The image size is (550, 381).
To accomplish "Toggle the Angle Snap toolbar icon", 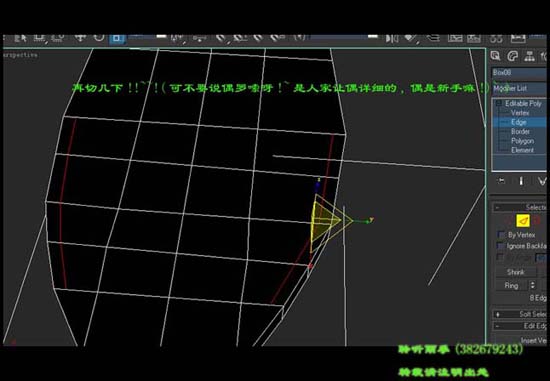I will [x=240, y=38].
